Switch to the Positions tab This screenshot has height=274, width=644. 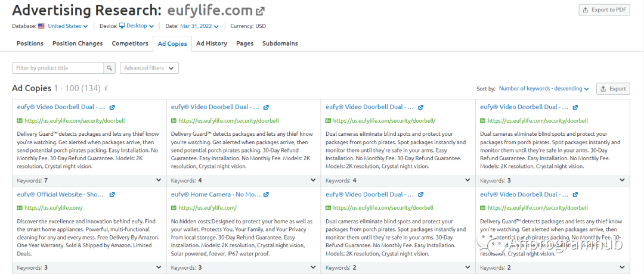(x=30, y=43)
